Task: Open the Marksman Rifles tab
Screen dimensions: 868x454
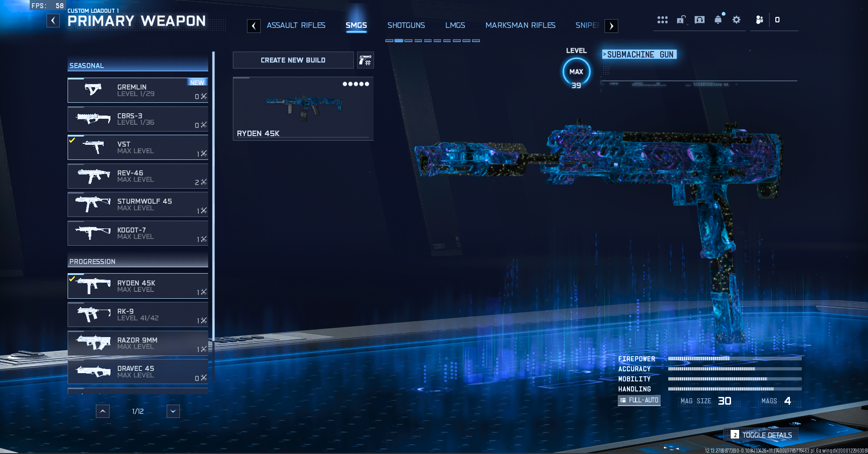Action: click(521, 25)
